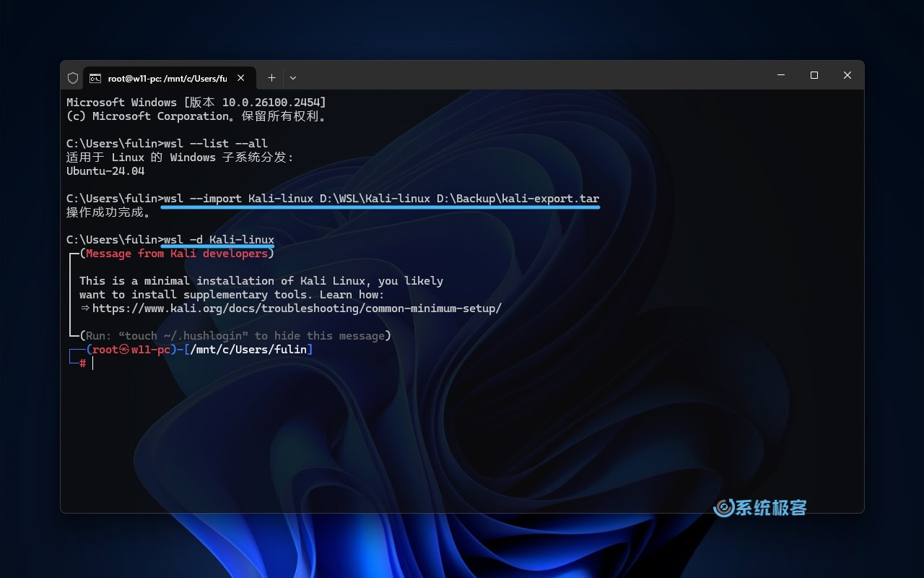Click the '(c) Microsoft Corporation' copyright line
924x578 pixels.
coord(196,116)
